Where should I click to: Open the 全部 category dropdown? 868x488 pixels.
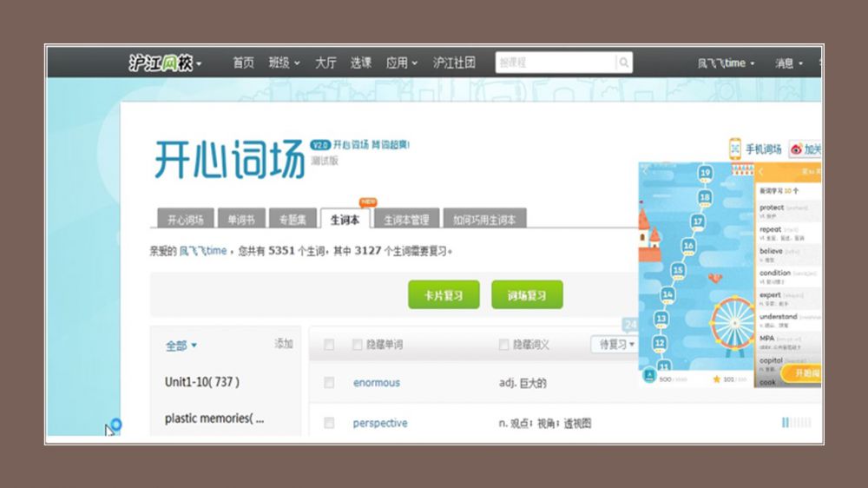[181, 346]
